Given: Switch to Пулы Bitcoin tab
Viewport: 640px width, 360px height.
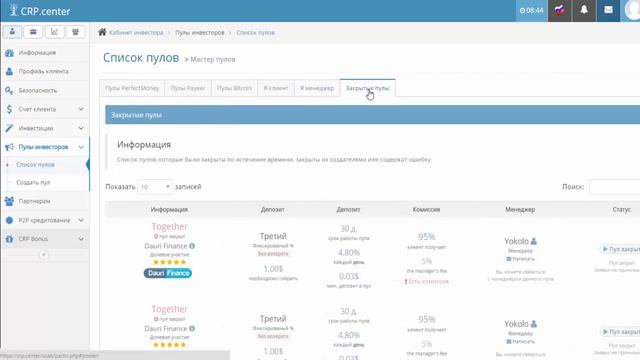Looking at the screenshot, I should click(x=234, y=88).
